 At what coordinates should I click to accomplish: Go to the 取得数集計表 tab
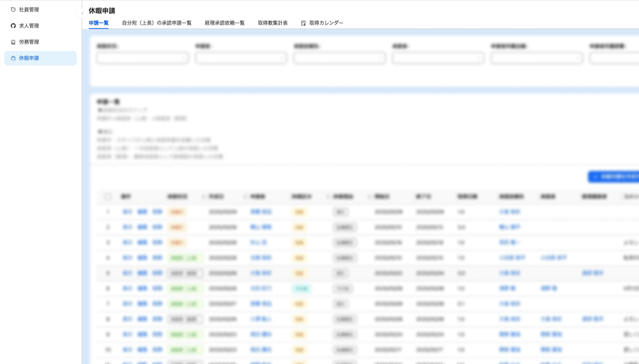[273, 23]
